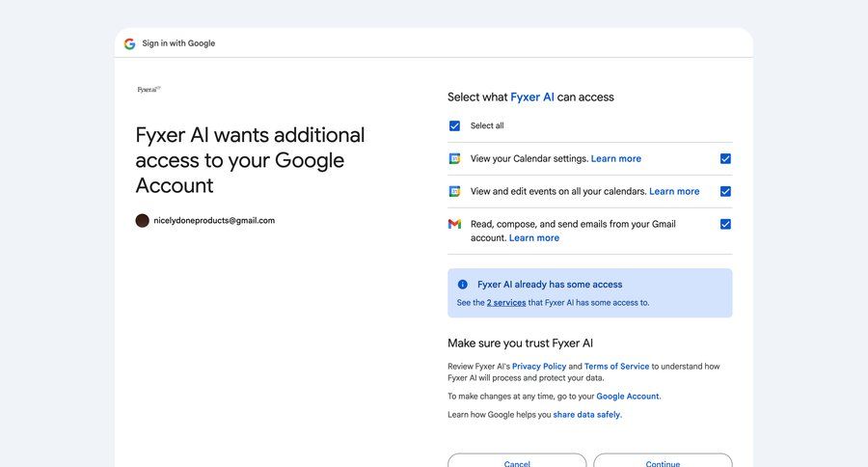Go to the Google Account link
The width and height of the screenshot is (868, 467).
tap(628, 397)
